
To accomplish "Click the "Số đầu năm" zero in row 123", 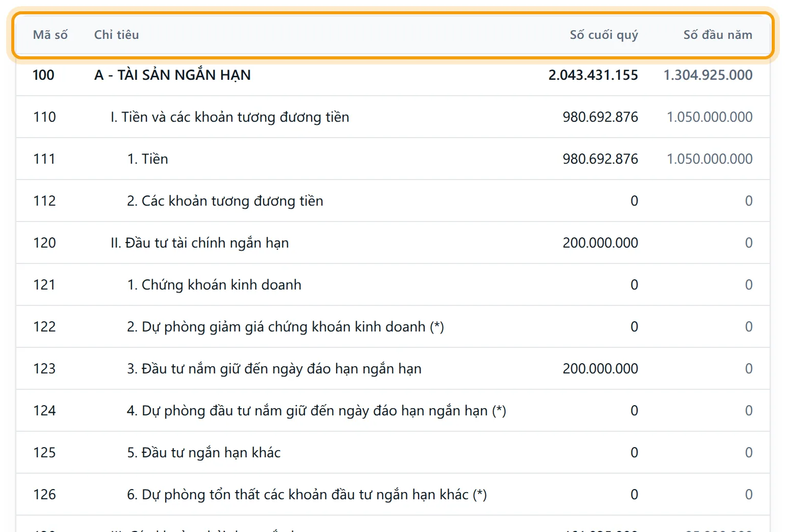I will coord(749,369).
